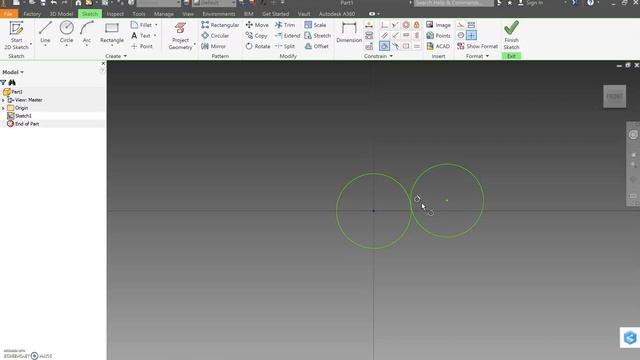
Task: Expand the View: Master node
Action: [3, 100]
